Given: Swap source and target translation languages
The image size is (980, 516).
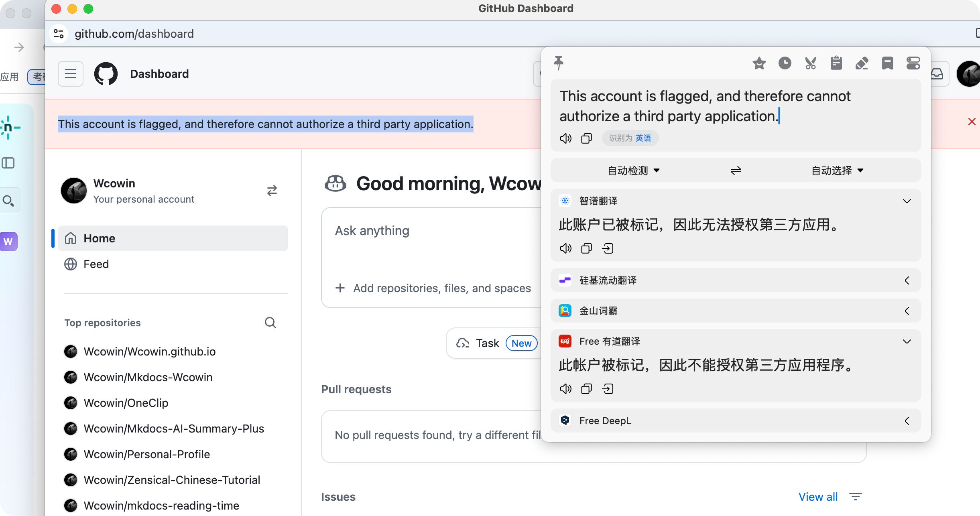Looking at the screenshot, I should [736, 171].
